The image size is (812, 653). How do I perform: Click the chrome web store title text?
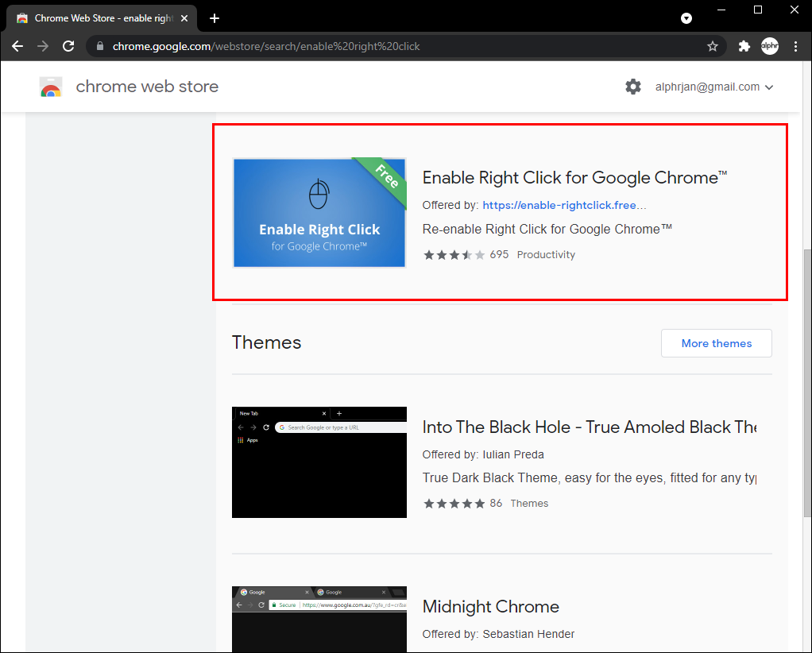147,87
